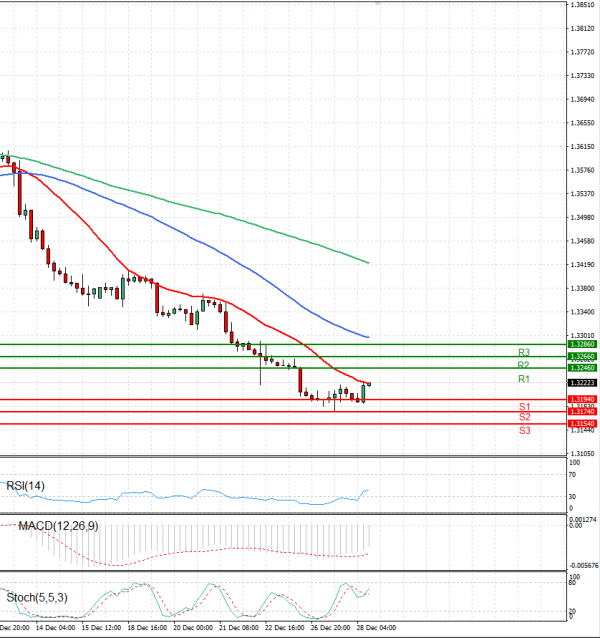600x638 pixels.
Task: Click the 1.36550 price axis value
Action: point(583,123)
